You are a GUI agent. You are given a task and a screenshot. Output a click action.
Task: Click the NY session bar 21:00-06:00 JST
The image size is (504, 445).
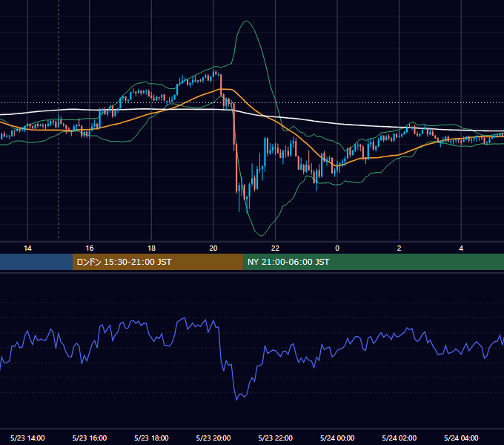point(373,262)
